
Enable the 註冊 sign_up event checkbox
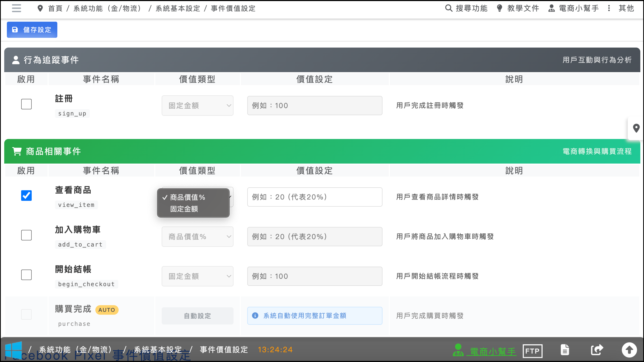pos(26,104)
